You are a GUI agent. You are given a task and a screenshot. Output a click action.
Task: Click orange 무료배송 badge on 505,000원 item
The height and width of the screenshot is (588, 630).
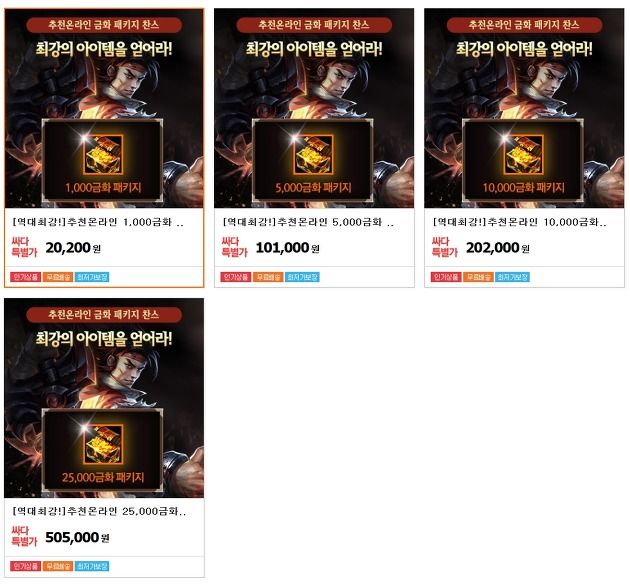(58, 566)
